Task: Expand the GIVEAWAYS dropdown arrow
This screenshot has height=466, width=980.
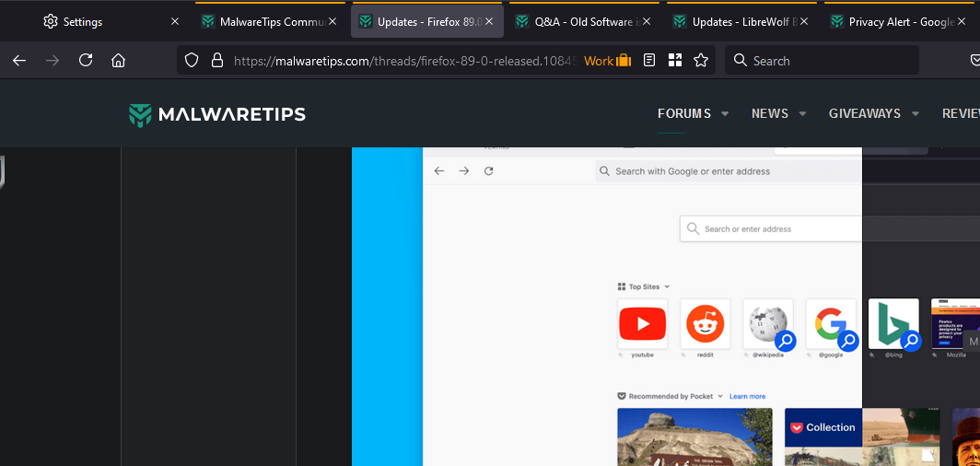Action: (x=915, y=114)
